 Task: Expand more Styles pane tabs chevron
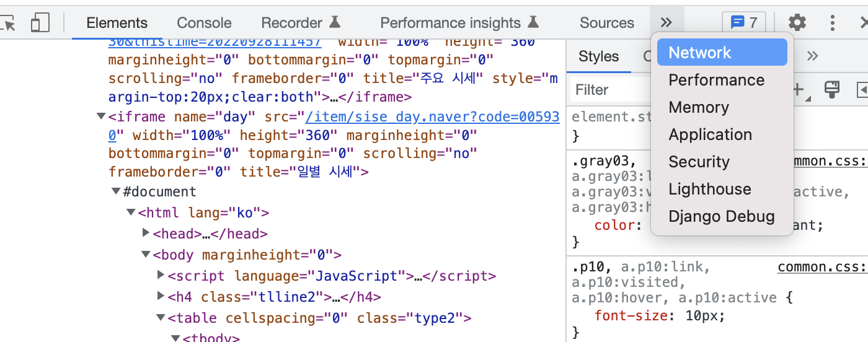coord(812,56)
